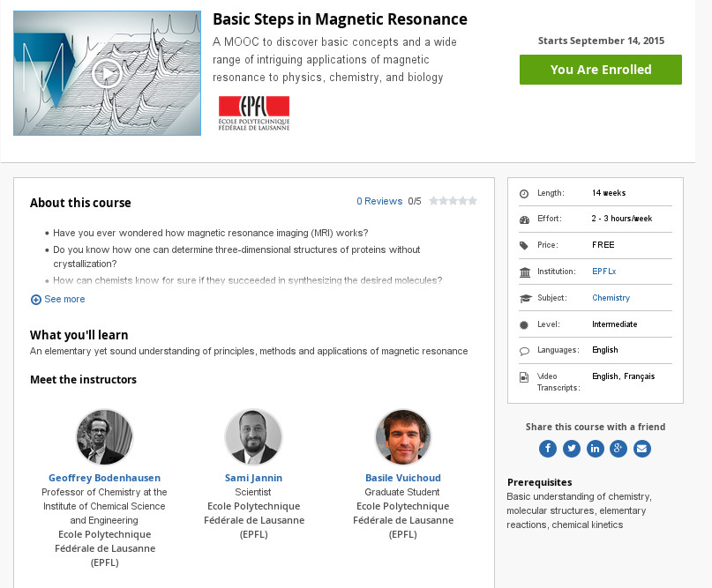This screenshot has height=588, width=712.
Task: Open Basile Vuichoud's profile link
Action: (x=403, y=478)
